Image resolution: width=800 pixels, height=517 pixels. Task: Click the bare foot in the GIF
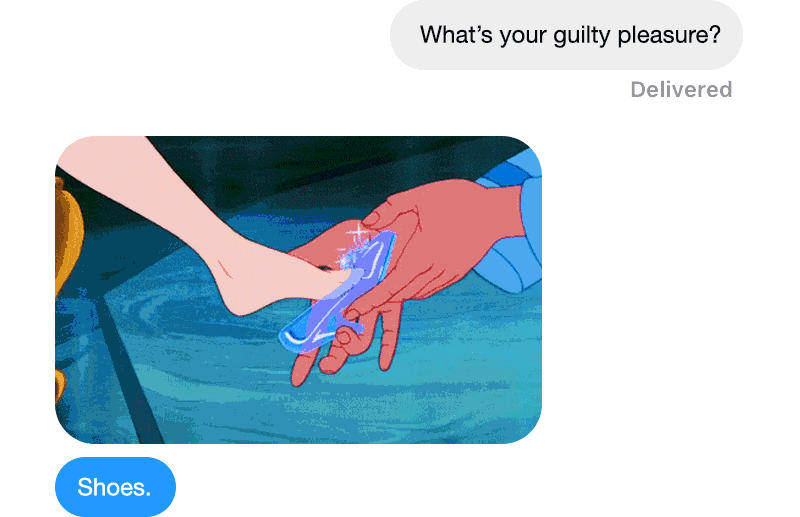[x=276, y=278]
